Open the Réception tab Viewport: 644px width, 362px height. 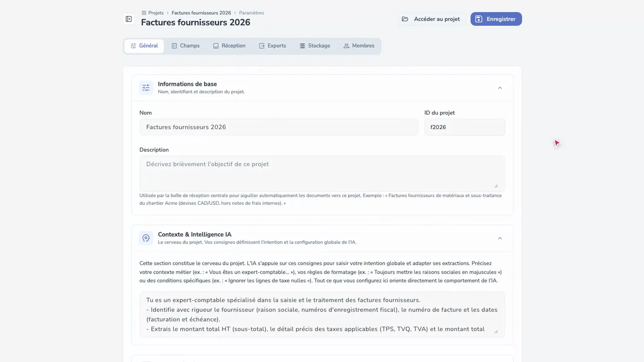(229, 46)
